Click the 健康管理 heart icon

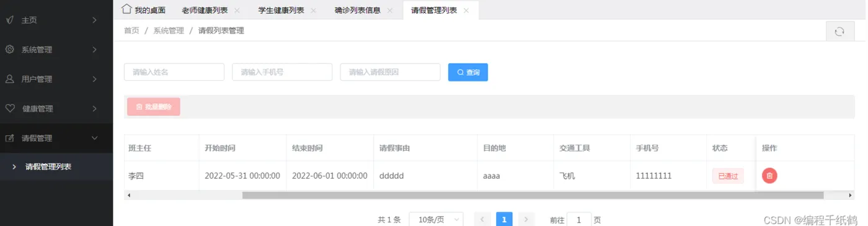point(10,108)
